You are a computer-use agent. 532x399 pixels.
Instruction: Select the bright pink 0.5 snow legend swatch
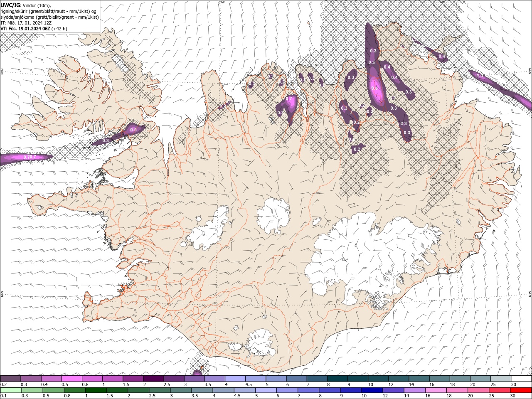pos(72,379)
